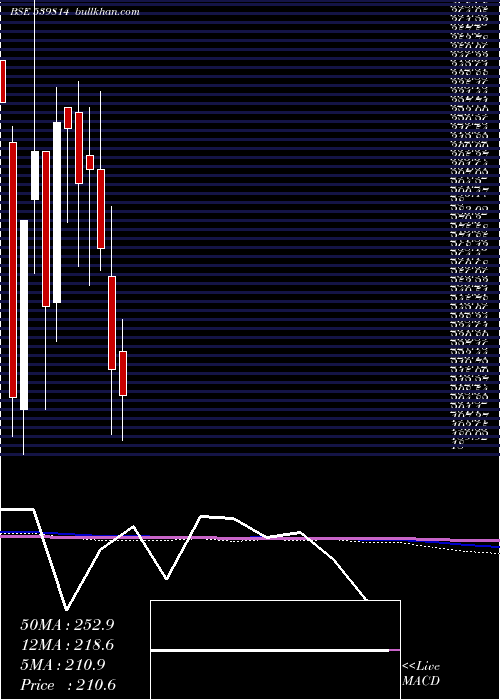Click the BSE 539814 bullkhan.com title text
The image size is (500, 700).
(75, 12)
